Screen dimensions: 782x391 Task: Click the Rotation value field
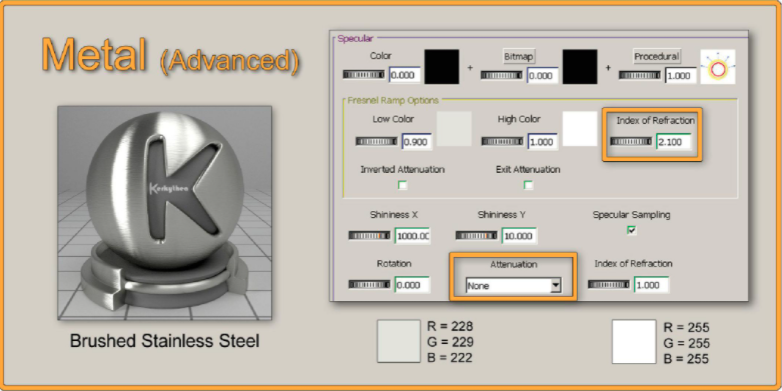[x=412, y=285]
